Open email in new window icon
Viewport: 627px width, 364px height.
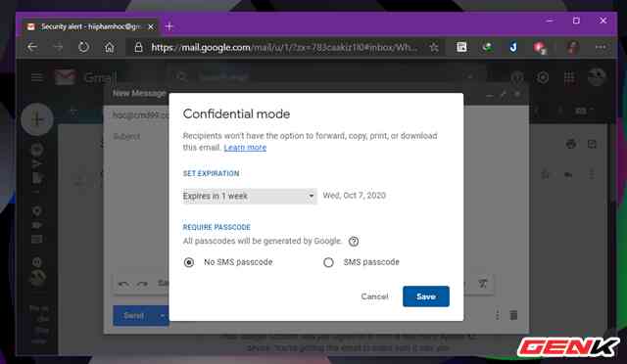click(592, 144)
